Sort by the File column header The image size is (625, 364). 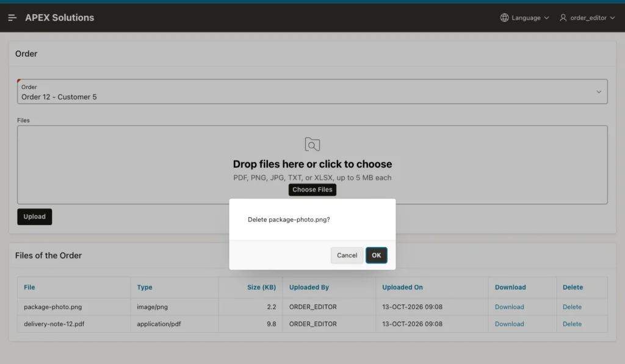(29, 287)
